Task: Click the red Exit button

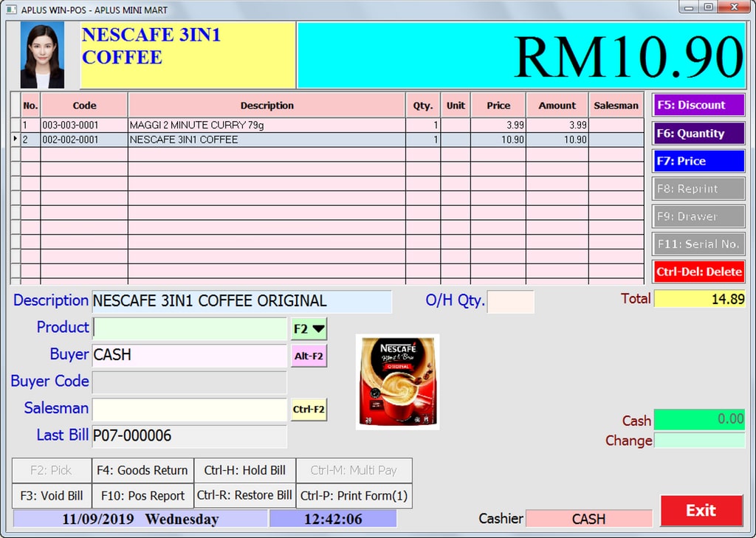Action: tap(701, 511)
